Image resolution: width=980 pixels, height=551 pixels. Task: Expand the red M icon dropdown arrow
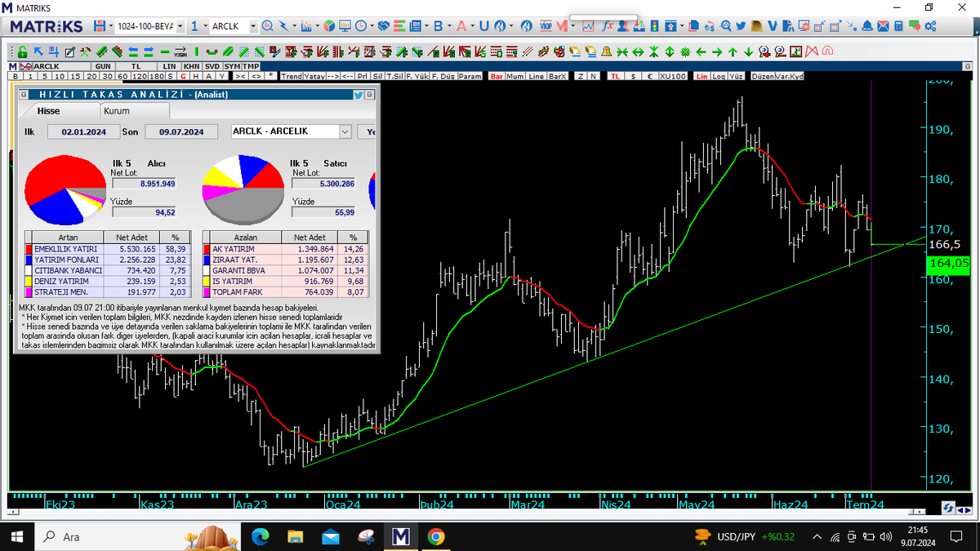click(x=572, y=26)
